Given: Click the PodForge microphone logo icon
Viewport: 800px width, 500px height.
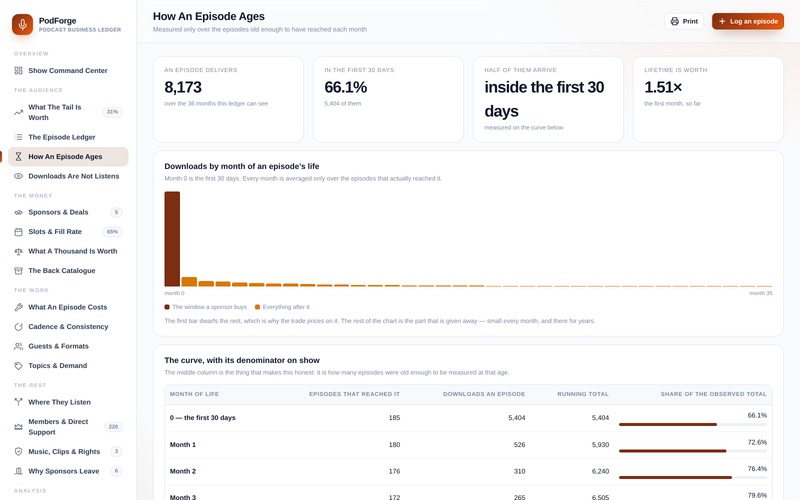Looking at the screenshot, I should [x=22, y=24].
